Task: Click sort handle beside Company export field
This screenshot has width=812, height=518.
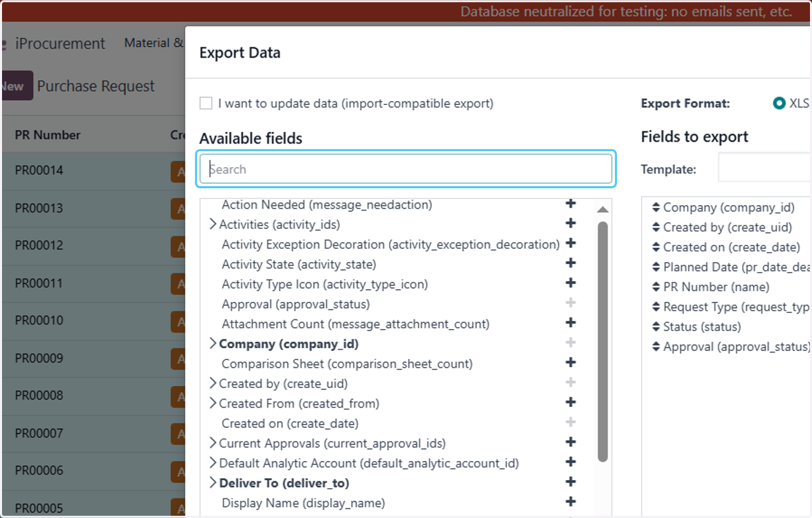Action: coord(656,207)
